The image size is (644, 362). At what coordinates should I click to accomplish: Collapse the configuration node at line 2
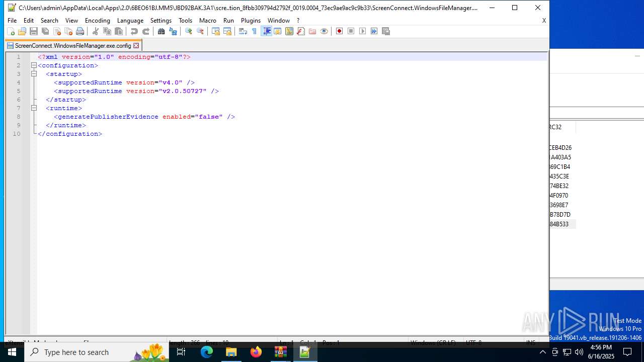pyautogui.click(x=34, y=65)
